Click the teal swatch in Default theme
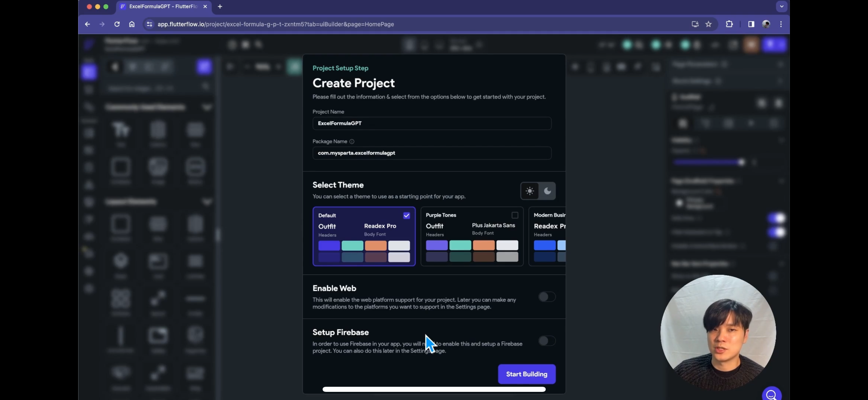Image resolution: width=868 pixels, height=400 pixels. pyautogui.click(x=352, y=245)
